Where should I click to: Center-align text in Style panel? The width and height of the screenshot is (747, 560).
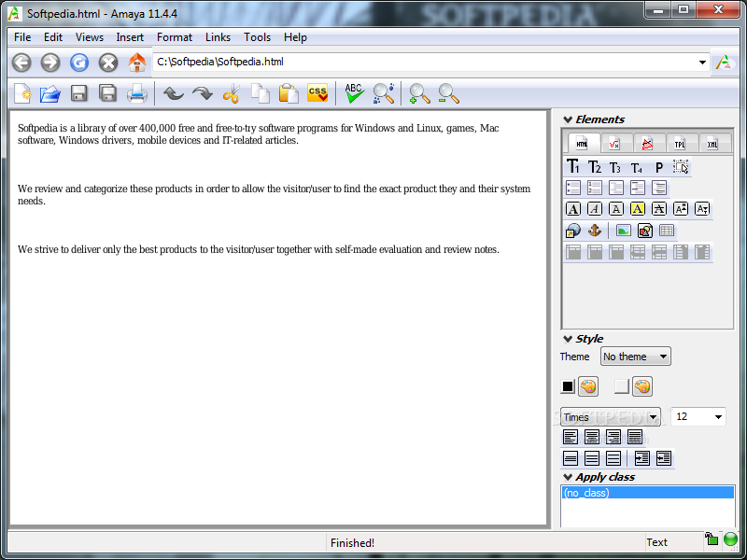tap(592, 437)
